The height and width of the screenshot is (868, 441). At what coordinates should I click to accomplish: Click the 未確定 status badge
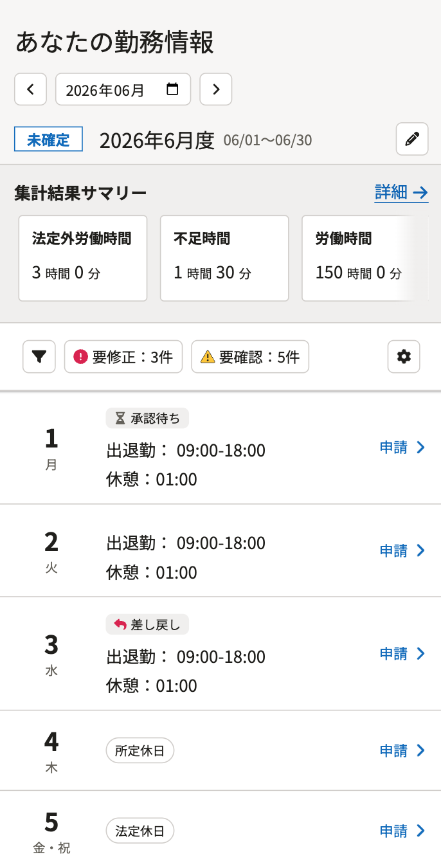tap(49, 139)
